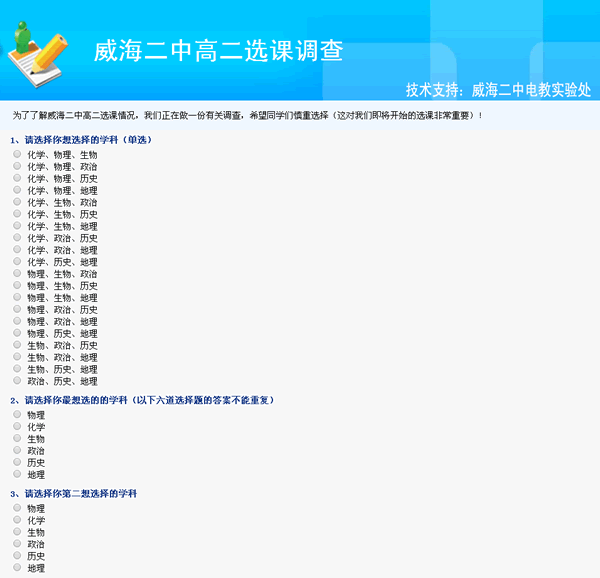
Task: Pick the 物理、政治、地理 option
Action: (x=17, y=321)
